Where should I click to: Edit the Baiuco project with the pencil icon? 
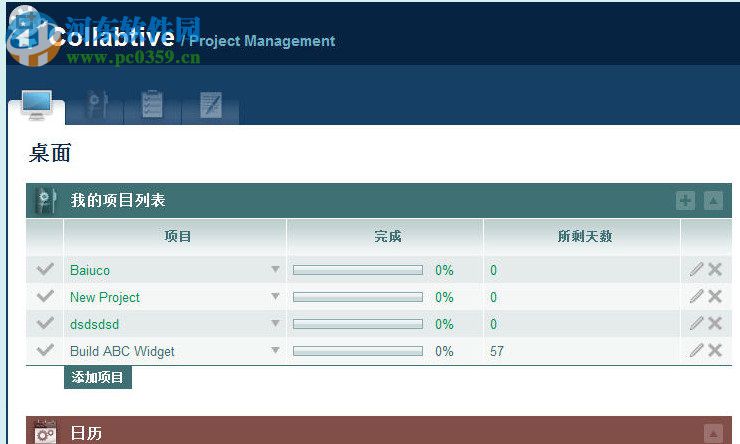coord(696,269)
